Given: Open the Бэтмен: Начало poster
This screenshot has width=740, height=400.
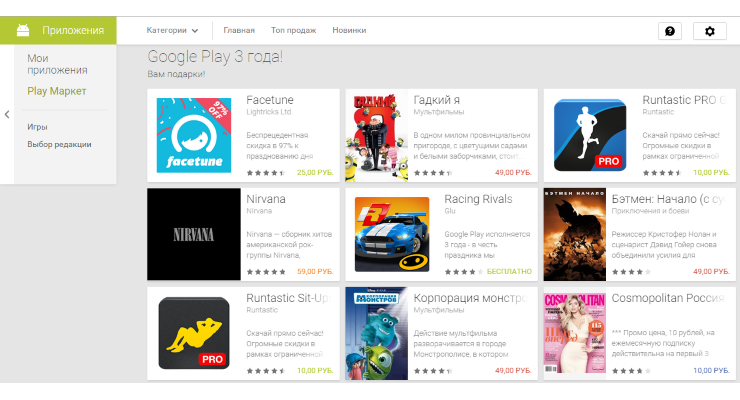Looking at the screenshot, I should tap(574, 234).
